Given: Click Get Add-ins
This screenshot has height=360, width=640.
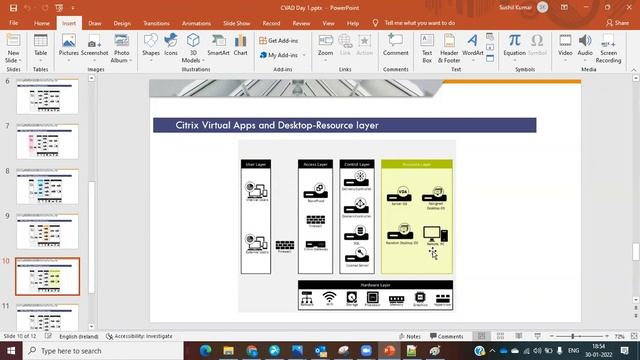Looking at the screenshot, I should point(278,40).
